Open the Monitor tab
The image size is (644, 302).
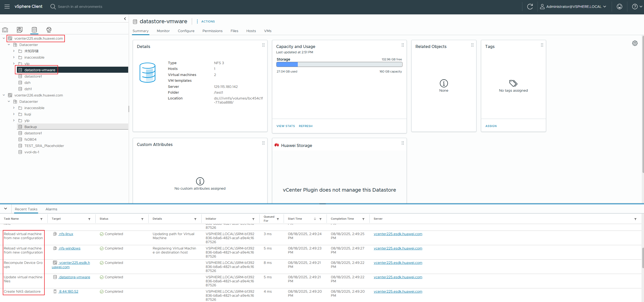click(163, 31)
